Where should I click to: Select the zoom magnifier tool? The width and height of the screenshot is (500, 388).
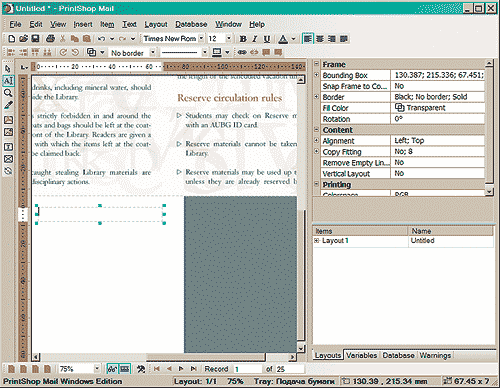(x=8, y=93)
